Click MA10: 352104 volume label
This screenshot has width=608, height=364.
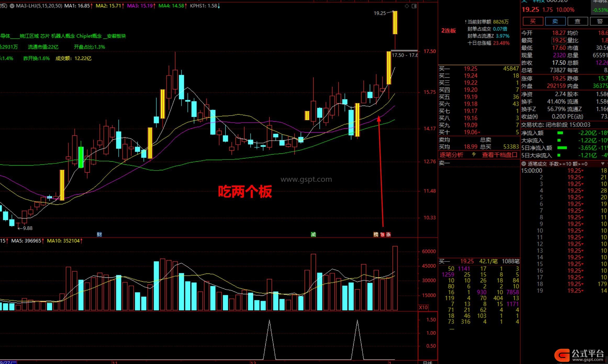pyautogui.click(x=65, y=241)
